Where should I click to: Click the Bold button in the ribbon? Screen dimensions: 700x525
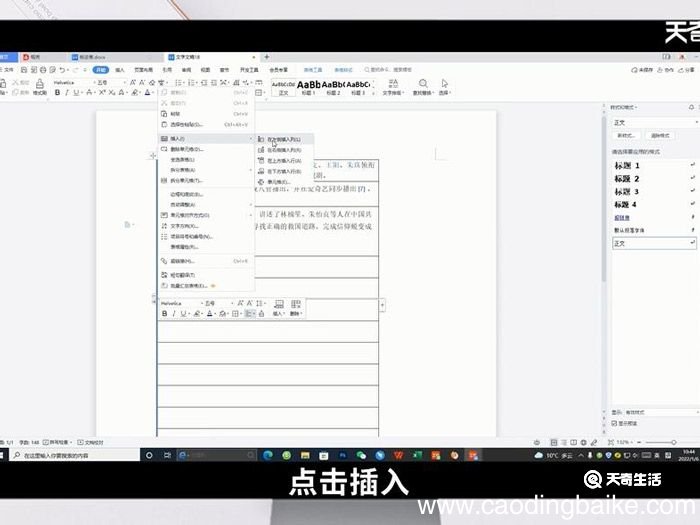click(x=57, y=92)
